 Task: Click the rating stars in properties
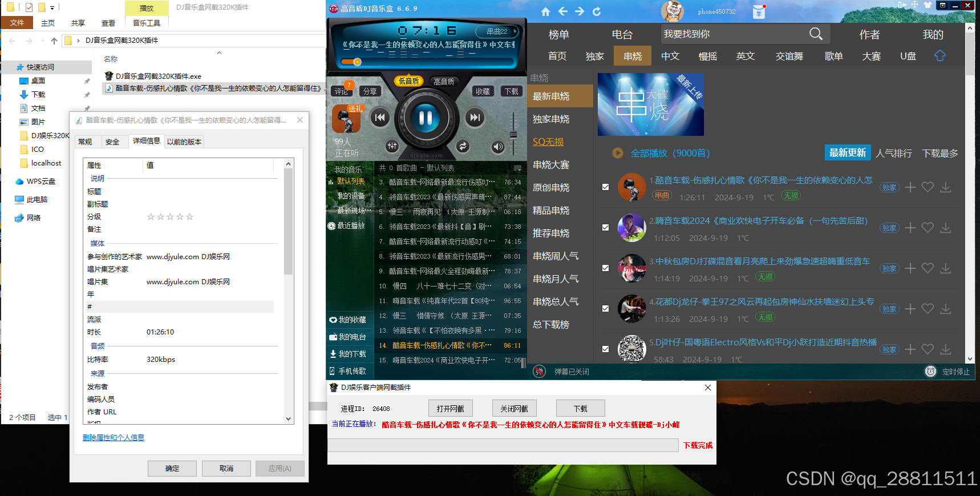[170, 217]
